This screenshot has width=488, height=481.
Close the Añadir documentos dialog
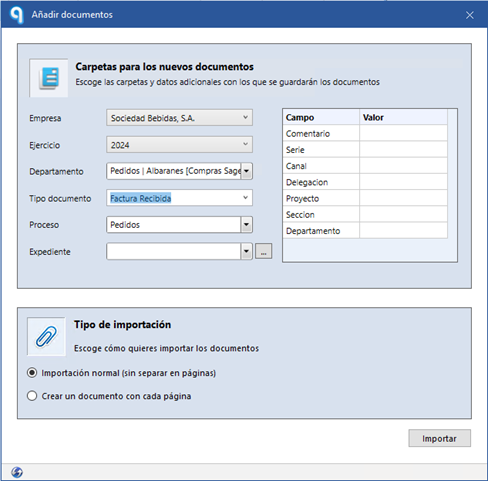click(x=470, y=15)
